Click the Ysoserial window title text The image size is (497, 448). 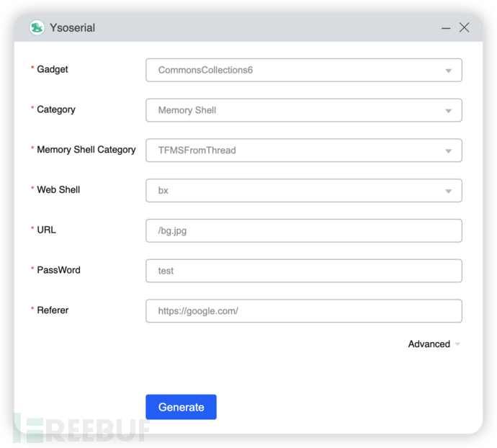tap(72, 28)
